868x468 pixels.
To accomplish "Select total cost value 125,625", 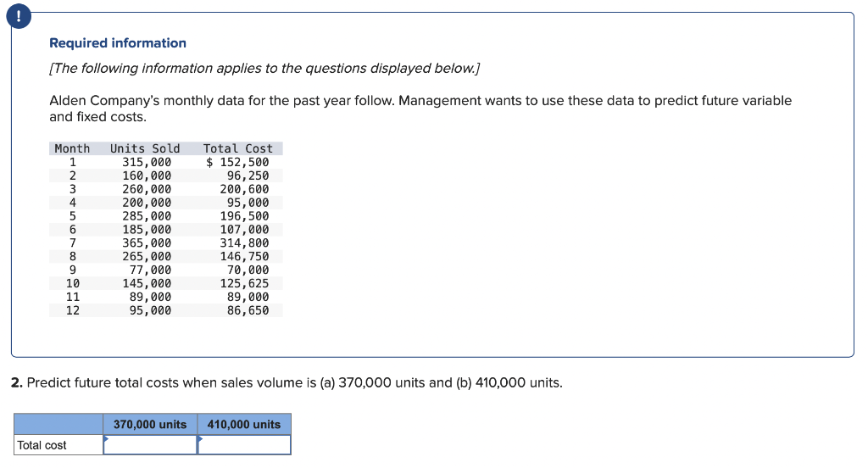I will point(245,283).
